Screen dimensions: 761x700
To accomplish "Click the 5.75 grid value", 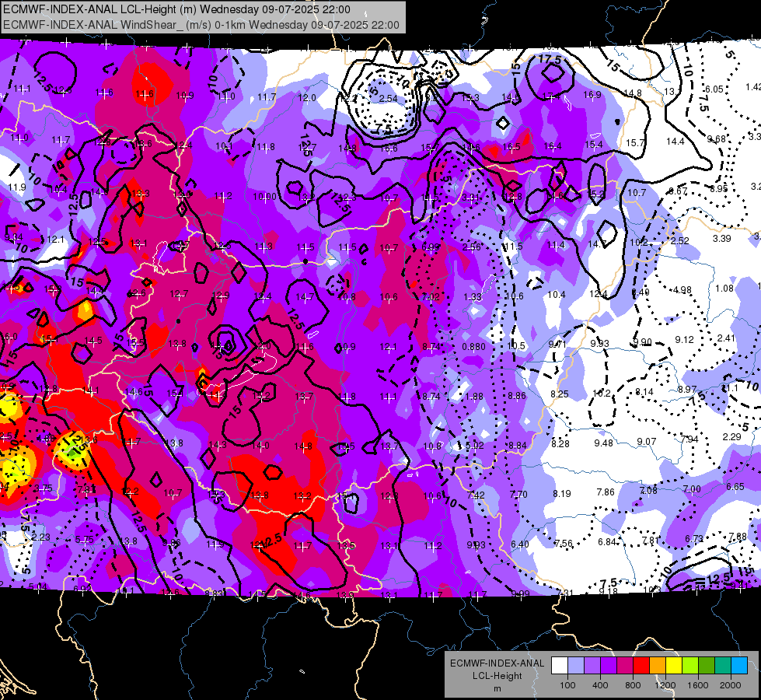I will (x=85, y=540).
